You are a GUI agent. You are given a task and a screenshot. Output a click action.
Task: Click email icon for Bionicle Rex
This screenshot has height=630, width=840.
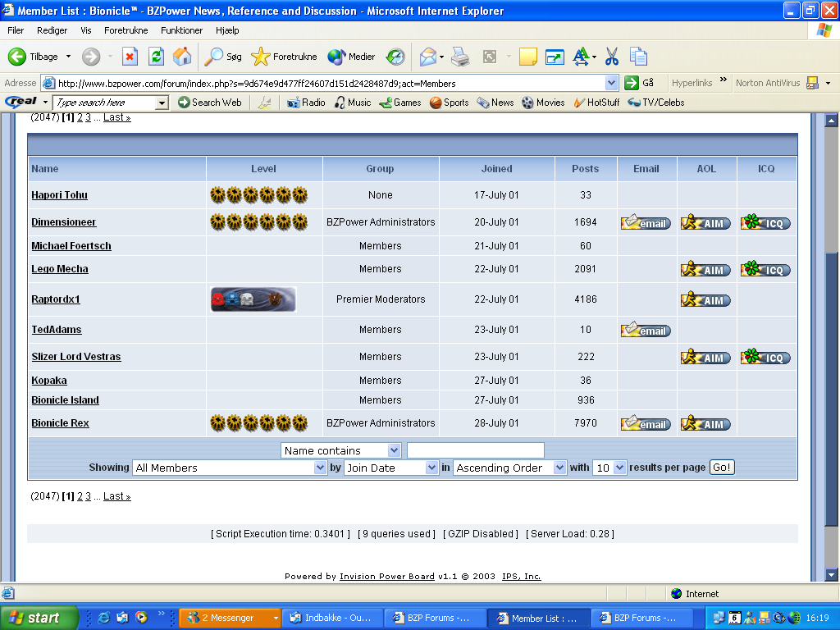(x=646, y=423)
